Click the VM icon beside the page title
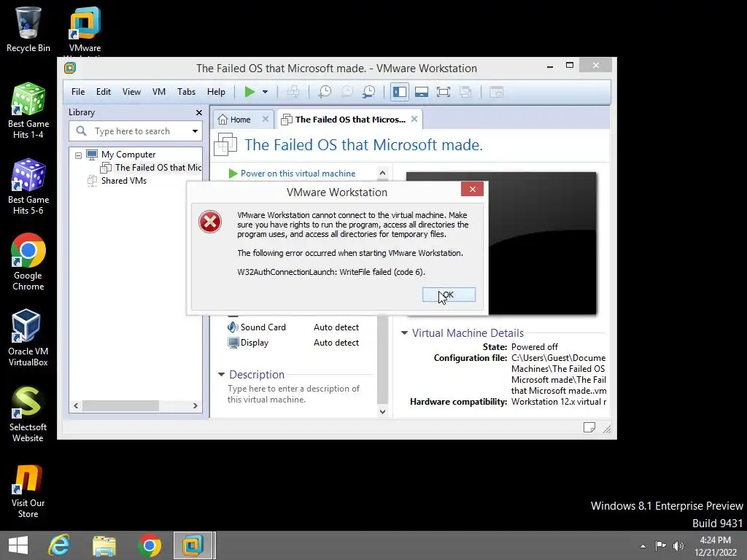Screen dimensions: 747x560 pyautogui.click(x=225, y=144)
